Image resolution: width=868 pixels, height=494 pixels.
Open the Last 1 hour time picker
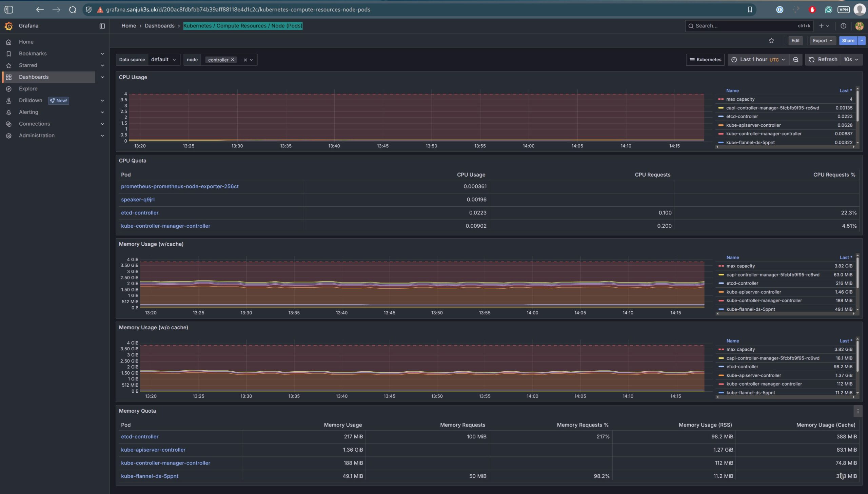click(x=758, y=60)
